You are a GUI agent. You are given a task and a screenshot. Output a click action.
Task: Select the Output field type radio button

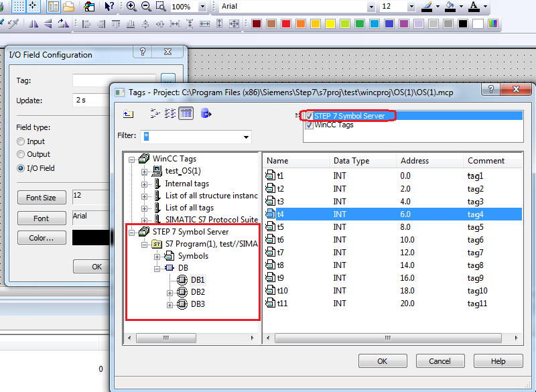click(21, 155)
